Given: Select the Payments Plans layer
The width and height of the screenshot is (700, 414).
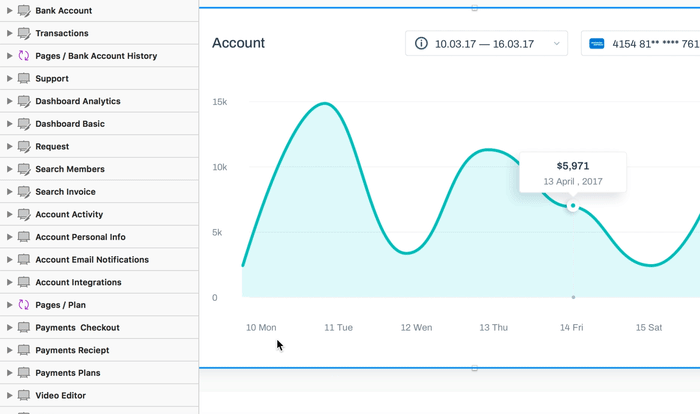Looking at the screenshot, I should pos(99,373).
